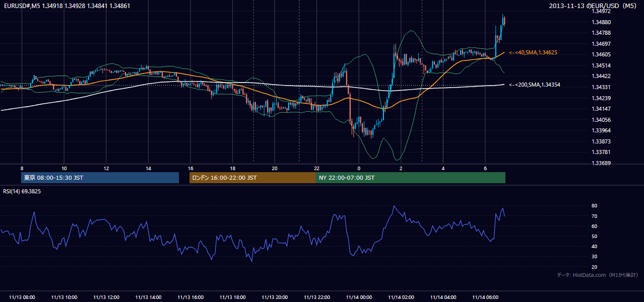The image size is (644, 302).
Task: Select the 200 SMA 1.34354 label
Action: pos(535,85)
